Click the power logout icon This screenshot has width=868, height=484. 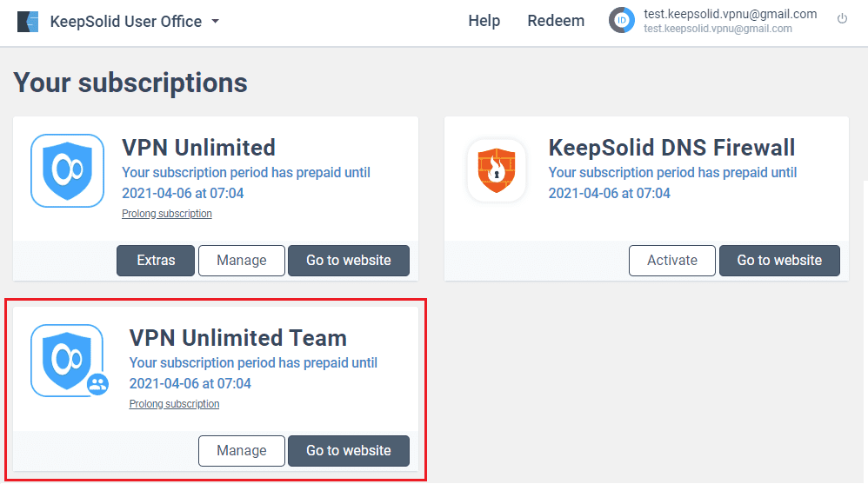[x=842, y=19]
